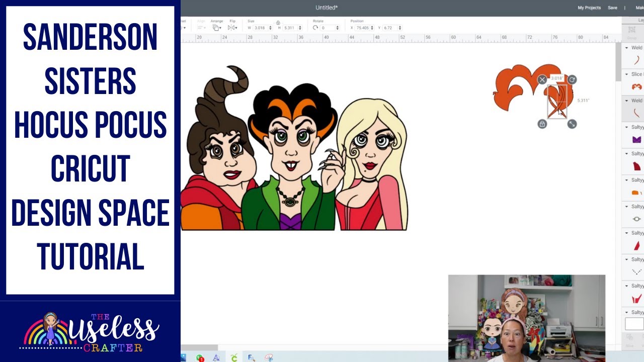644x362 pixels.
Task: Click the Rotate icon in toolbar
Action: (315, 28)
